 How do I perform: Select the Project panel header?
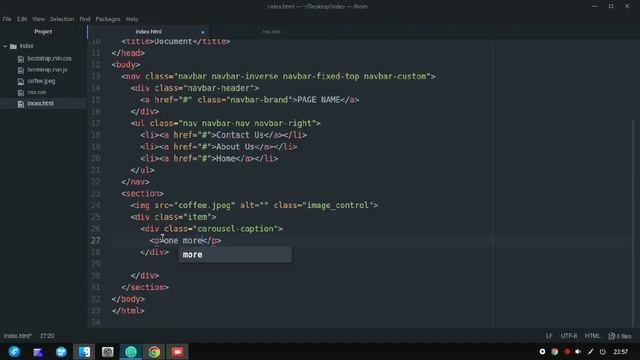tap(43, 31)
